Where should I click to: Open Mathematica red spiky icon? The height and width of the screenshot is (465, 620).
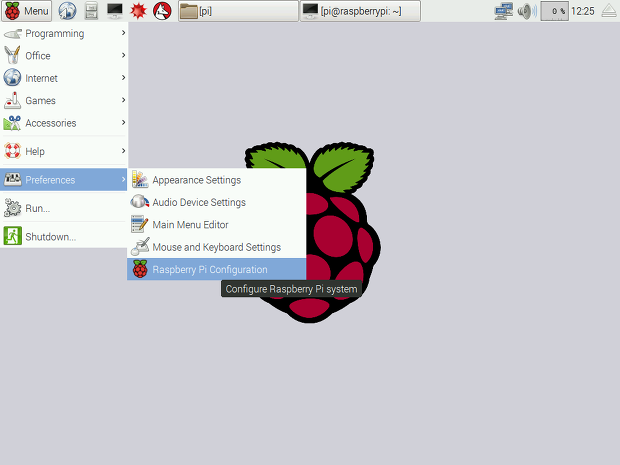coord(138,11)
